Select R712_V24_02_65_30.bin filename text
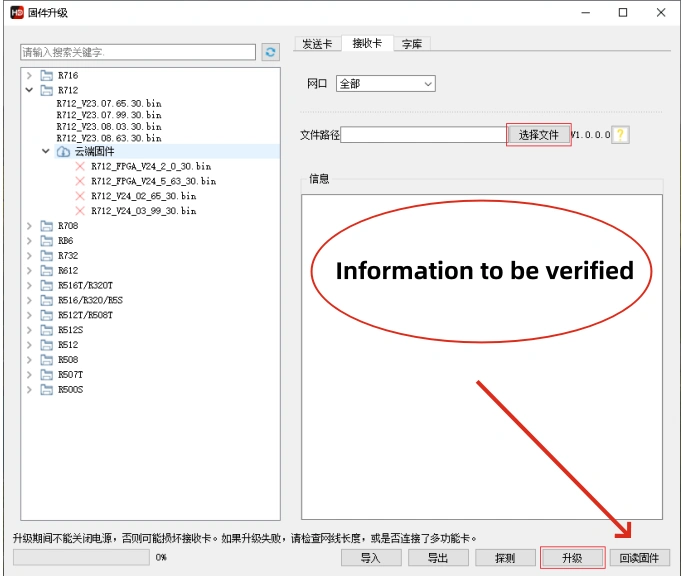Screen dimensions: 682x576 click(144, 196)
